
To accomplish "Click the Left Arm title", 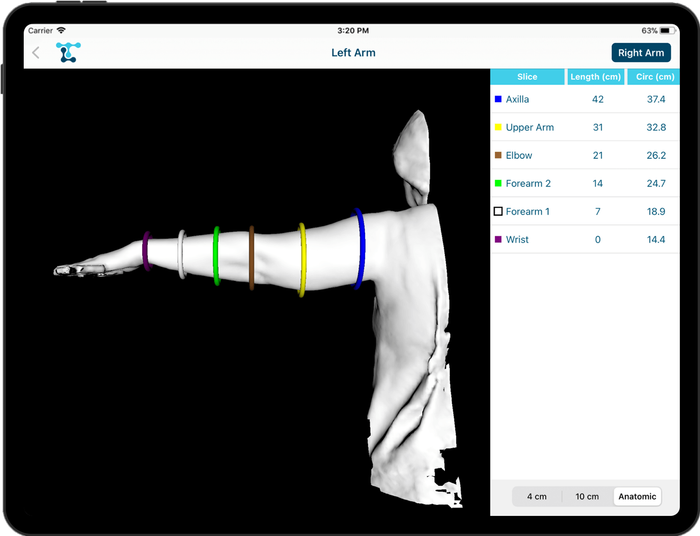I will click(353, 53).
